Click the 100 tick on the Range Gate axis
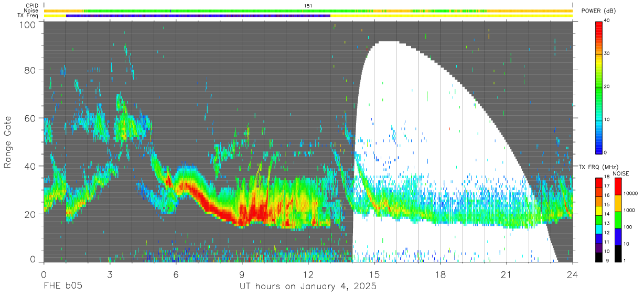The image size is (644, 297). coord(27,24)
